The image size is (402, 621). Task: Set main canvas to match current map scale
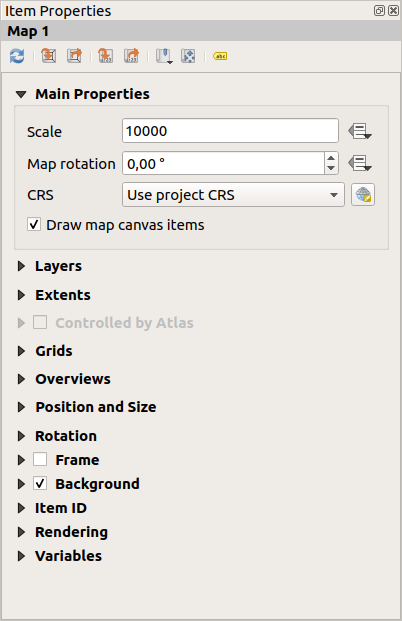click(131, 56)
